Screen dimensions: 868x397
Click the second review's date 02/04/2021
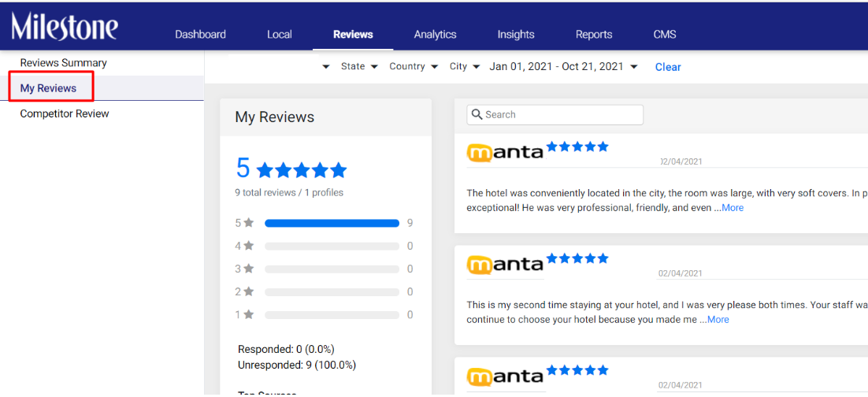[x=680, y=273]
